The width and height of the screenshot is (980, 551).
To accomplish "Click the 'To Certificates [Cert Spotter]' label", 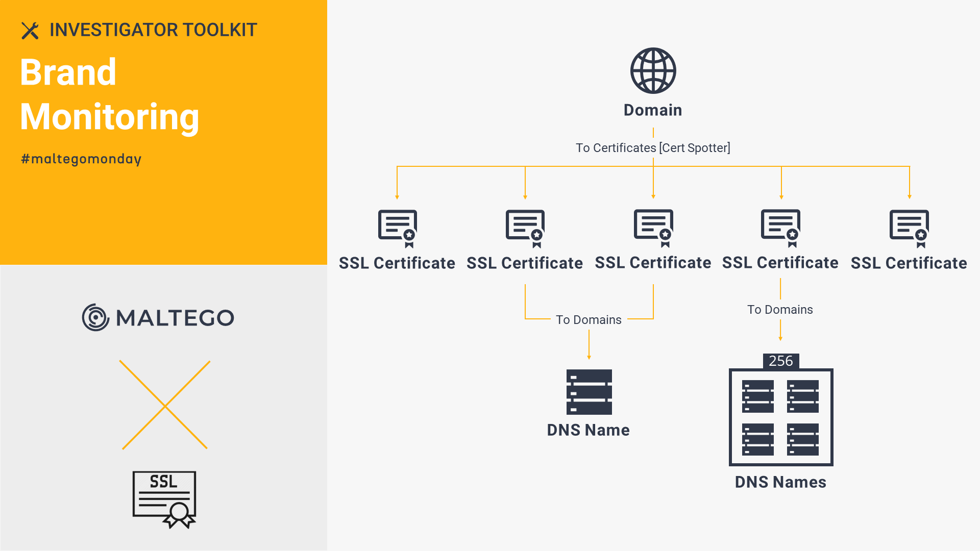I will click(x=653, y=148).
